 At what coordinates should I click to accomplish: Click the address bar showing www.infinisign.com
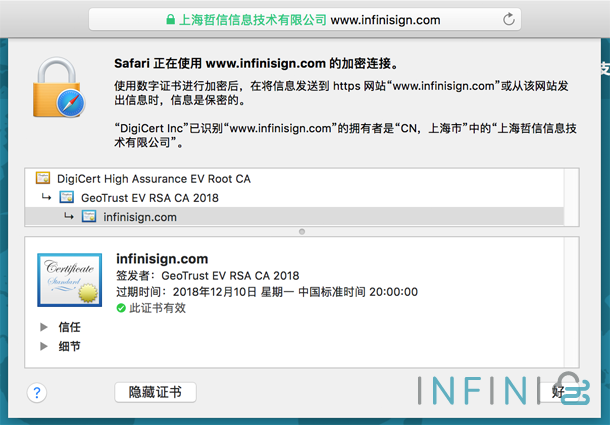305,19
